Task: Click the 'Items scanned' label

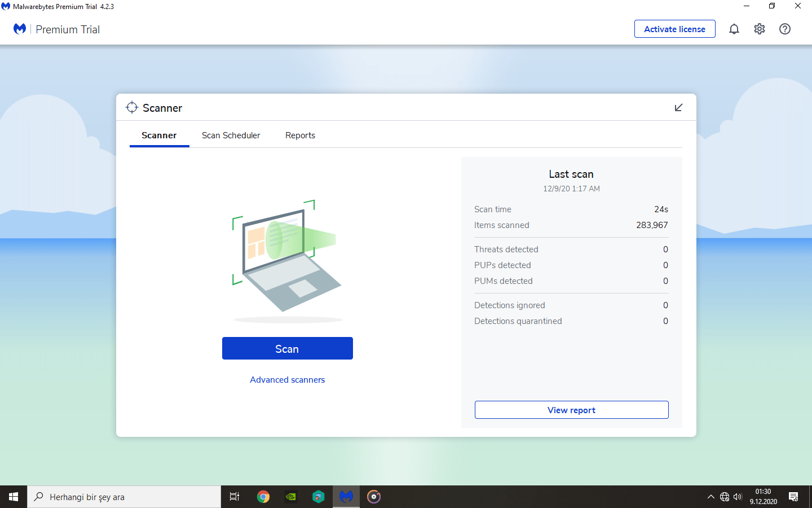Action: pos(502,225)
